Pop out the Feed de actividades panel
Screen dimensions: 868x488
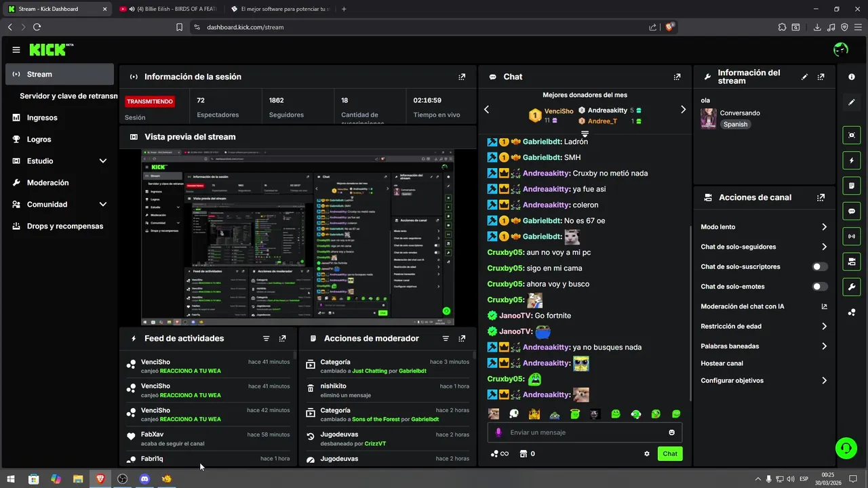point(283,339)
